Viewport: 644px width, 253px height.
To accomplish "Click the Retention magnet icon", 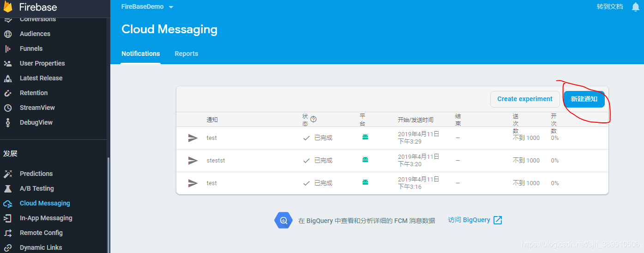I will (x=8, y=93).
